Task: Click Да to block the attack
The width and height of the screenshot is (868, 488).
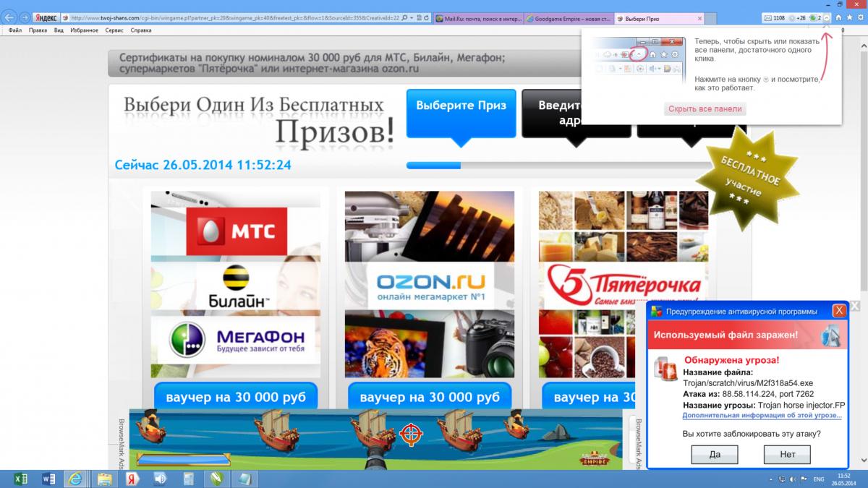Action: click(715, 454)
